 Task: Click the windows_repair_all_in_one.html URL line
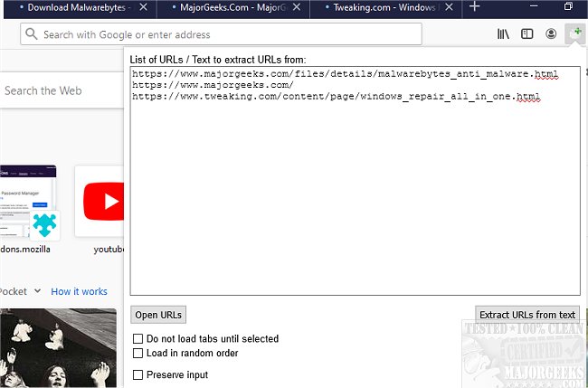tap(336, 97)
